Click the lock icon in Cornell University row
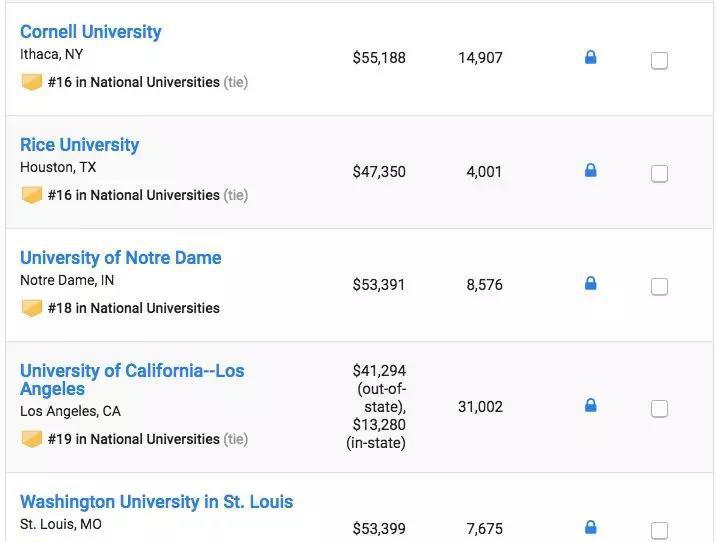The height and width of the screenshot is (542, 716). click(x=590, y=57)
